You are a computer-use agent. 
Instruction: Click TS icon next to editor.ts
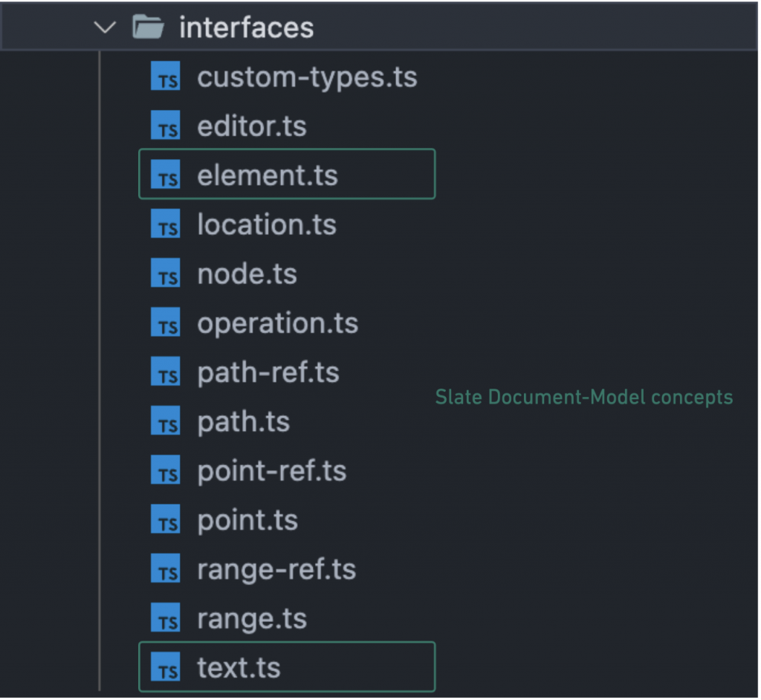click(165, 126)
